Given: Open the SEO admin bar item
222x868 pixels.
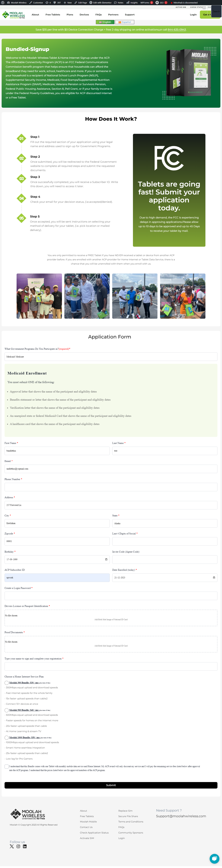Looking at the screenshot, I should click(x=161, y=2).
